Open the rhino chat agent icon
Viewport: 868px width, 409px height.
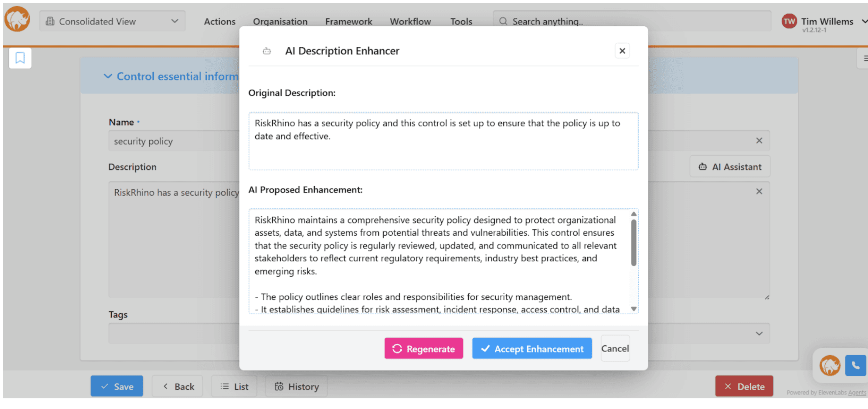[829, 365]
